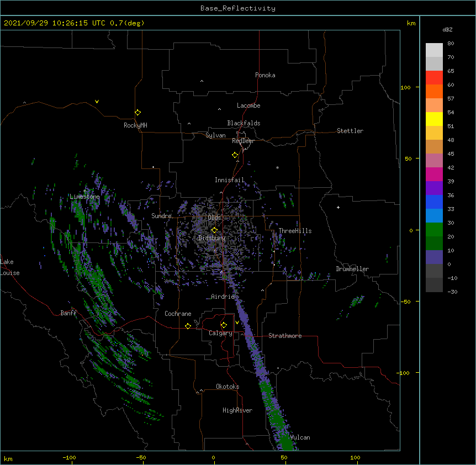476x465 pixels.
Task: Click the Banff town label
Action: [x=68, y=313]
